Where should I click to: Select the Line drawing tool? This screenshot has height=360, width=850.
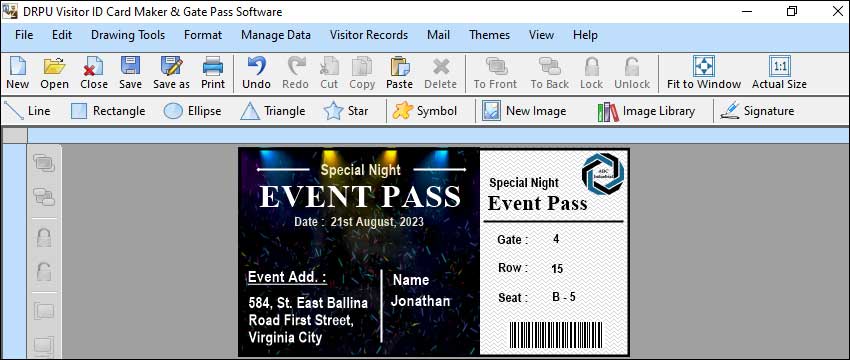point(28,111)
